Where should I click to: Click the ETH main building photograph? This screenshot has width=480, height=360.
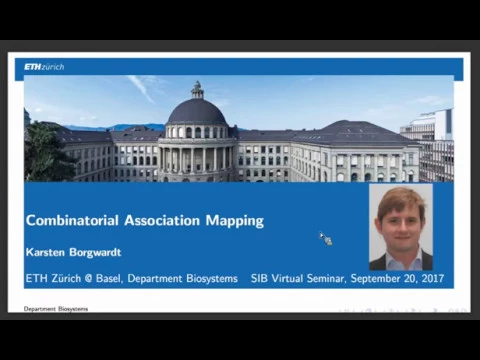point(239,129)
